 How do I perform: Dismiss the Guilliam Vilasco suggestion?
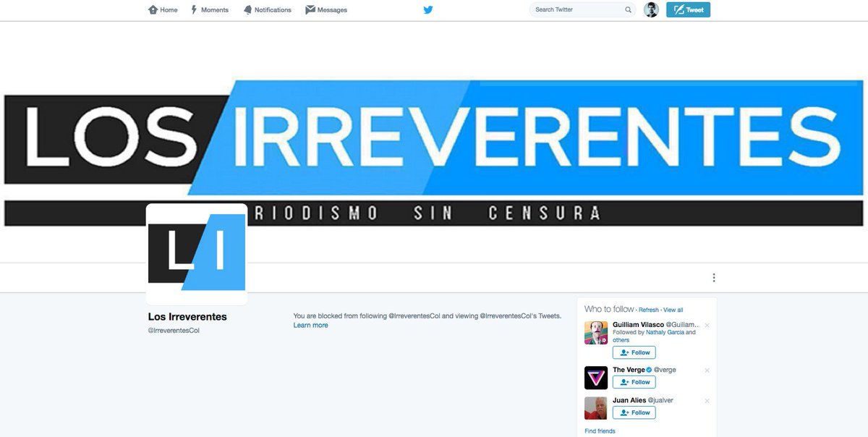coord(707,326)
